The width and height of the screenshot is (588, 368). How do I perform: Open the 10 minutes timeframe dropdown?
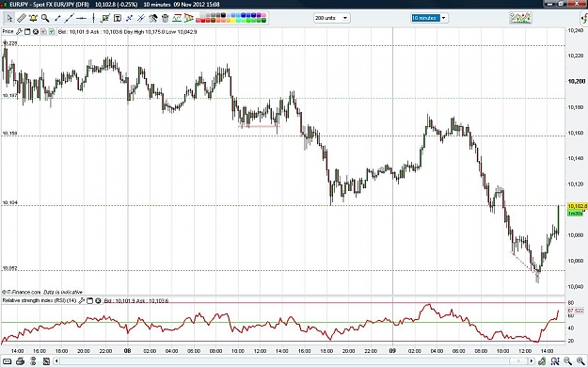point(444,18)
